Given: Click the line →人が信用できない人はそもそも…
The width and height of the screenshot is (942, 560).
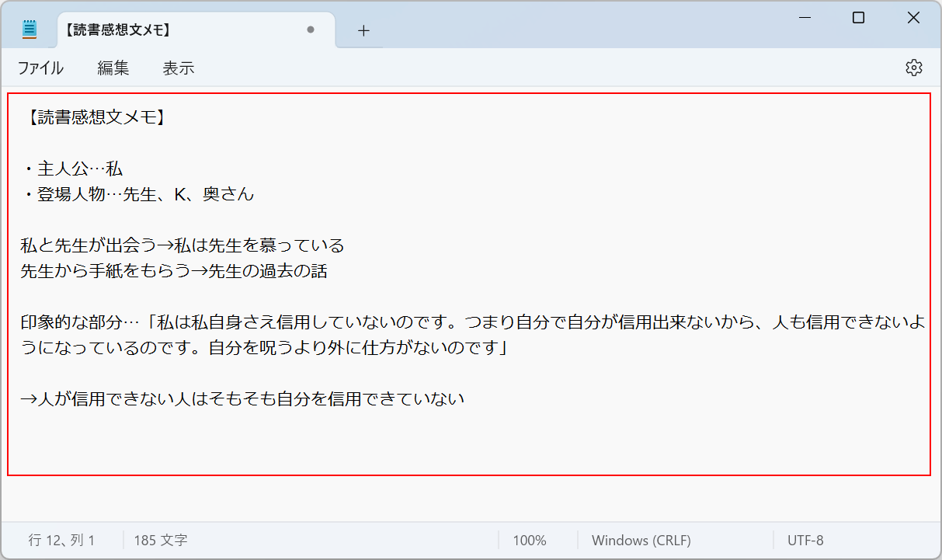Looking at the screenshot, I should tap(242, 399).
